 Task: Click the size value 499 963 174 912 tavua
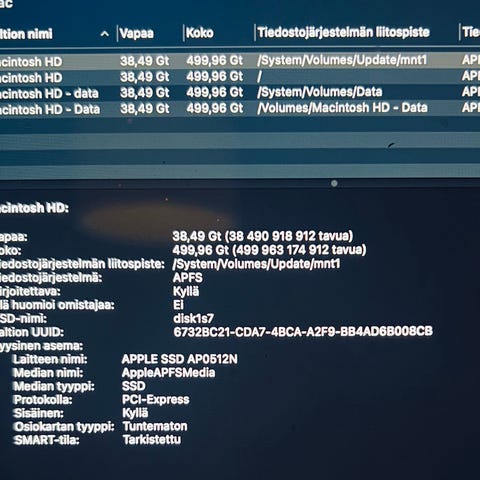(x=269, y=250)
